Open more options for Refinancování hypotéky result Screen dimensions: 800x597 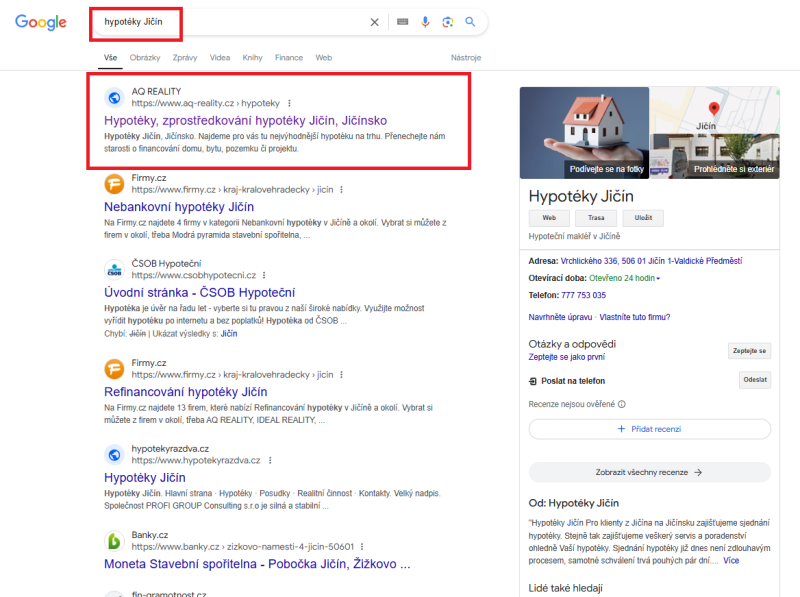[x=341, y=375]
